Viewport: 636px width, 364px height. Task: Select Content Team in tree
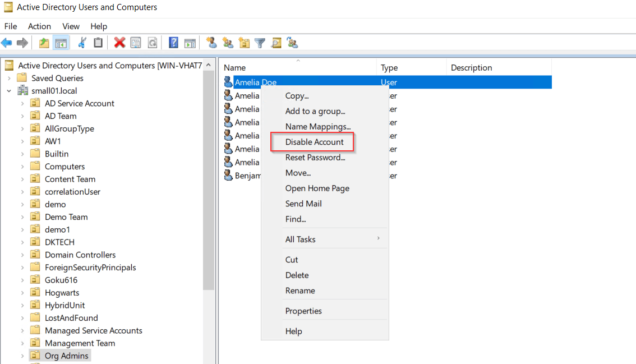coord(70,179)
